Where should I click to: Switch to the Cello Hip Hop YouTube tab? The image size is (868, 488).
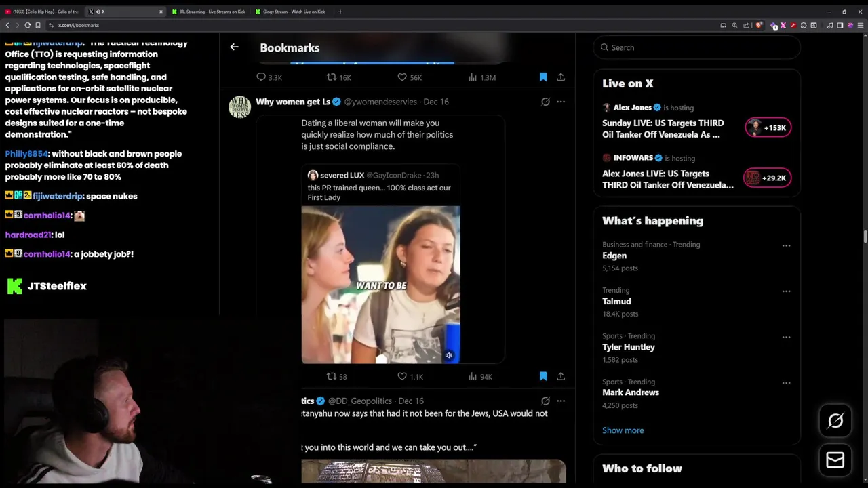42,12
